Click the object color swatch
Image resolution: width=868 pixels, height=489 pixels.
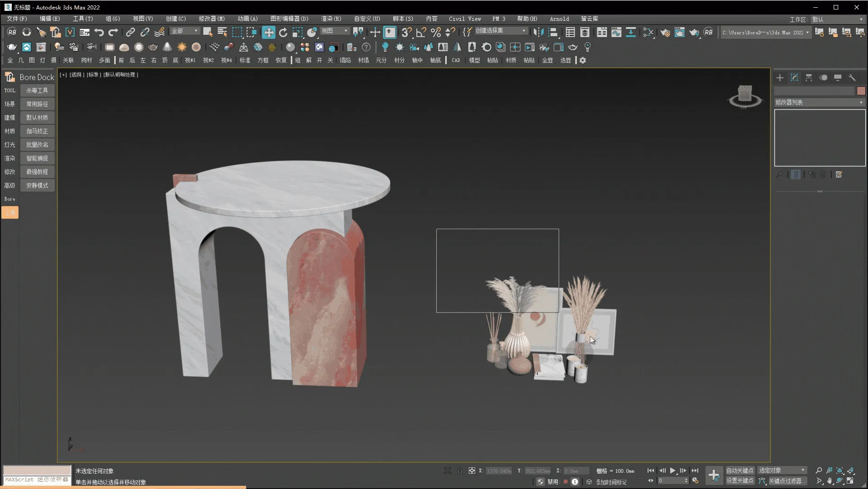pyautogui.click(x=861, y=91)
